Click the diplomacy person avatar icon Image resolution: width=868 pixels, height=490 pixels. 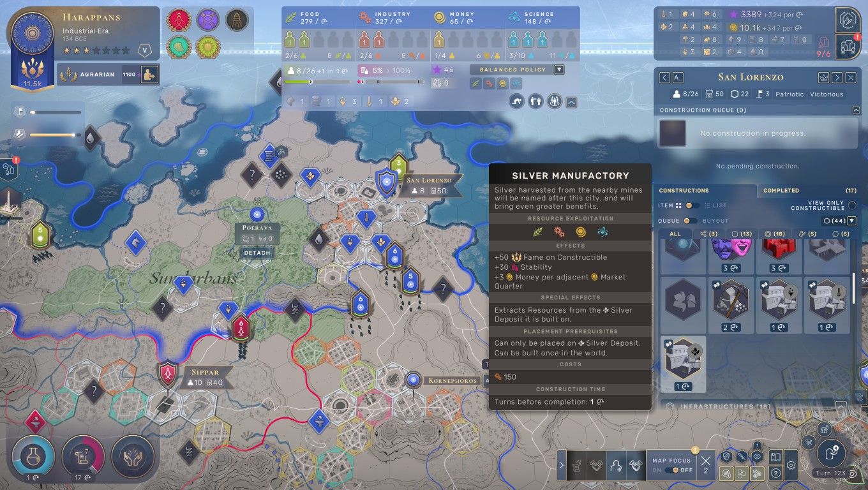tap(615, 466)
